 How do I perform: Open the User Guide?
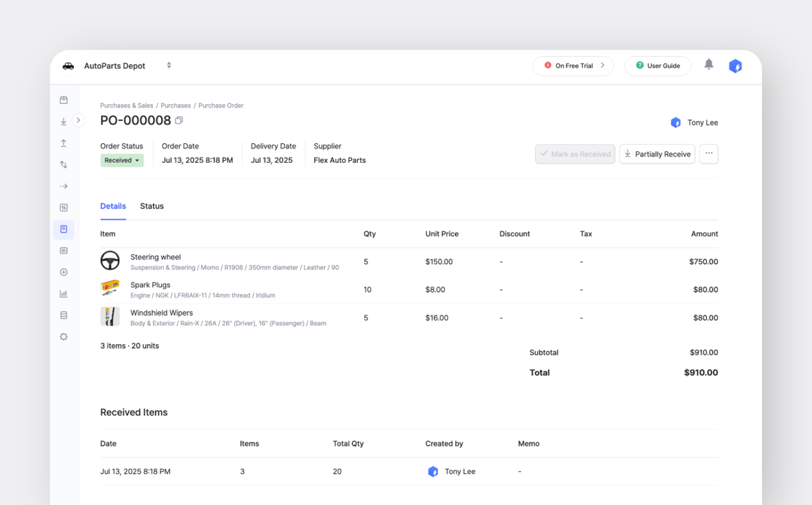pyautogui.click(x=657, y=66)
